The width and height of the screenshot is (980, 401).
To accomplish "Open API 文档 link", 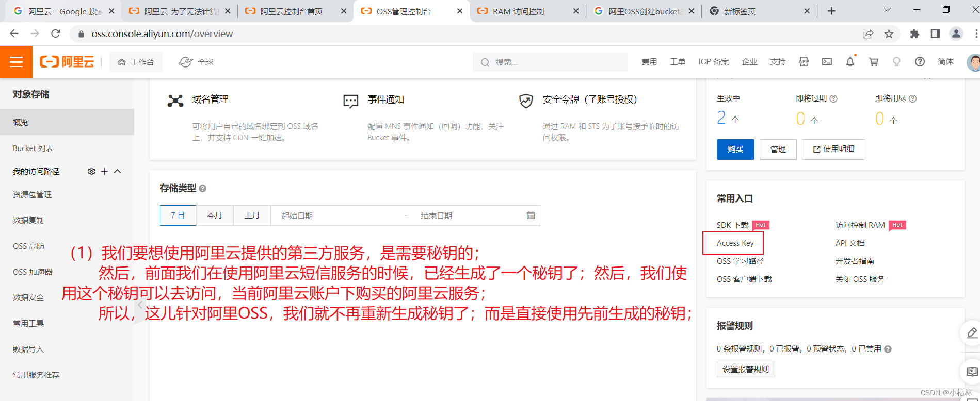I will pyautogui.click(x=850, y=243).
